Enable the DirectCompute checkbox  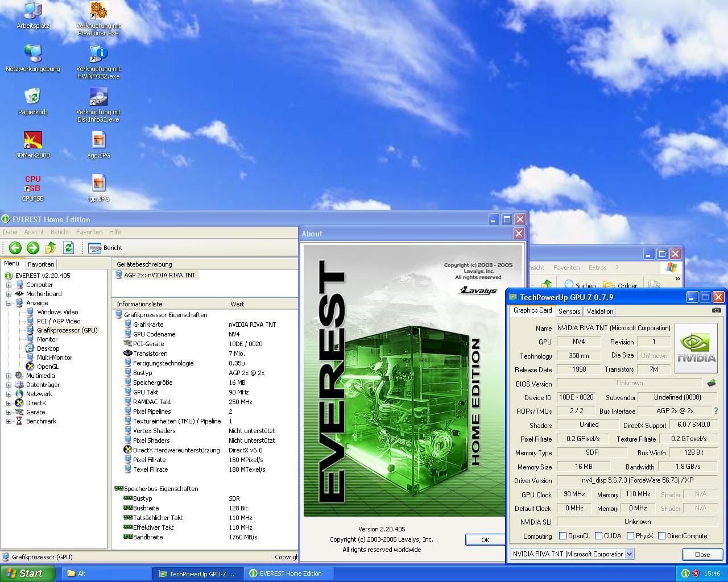tap(661, 535)
